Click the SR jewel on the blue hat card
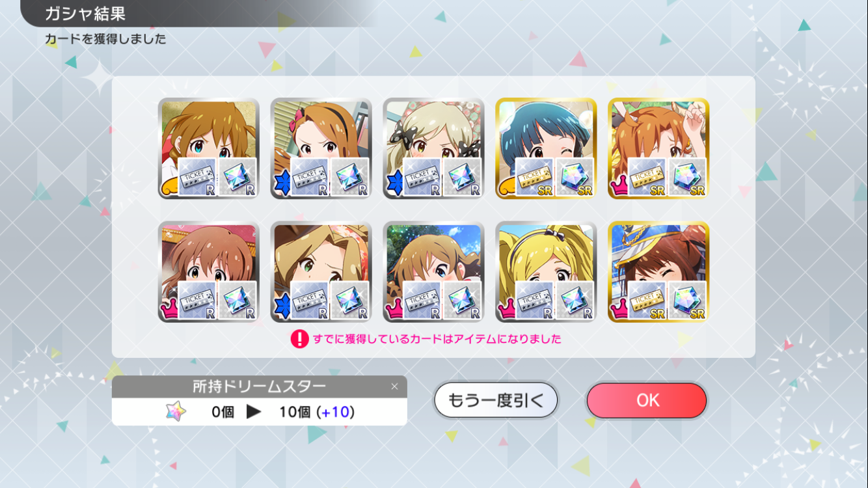Image resolution: width=868 pixels, height=488 pixels. pos(688,300)
